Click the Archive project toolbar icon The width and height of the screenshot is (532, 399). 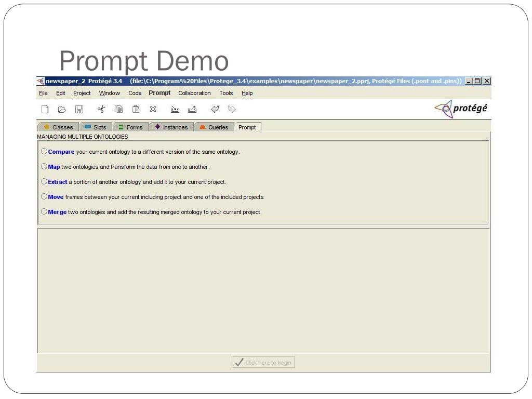pos(175,109)
